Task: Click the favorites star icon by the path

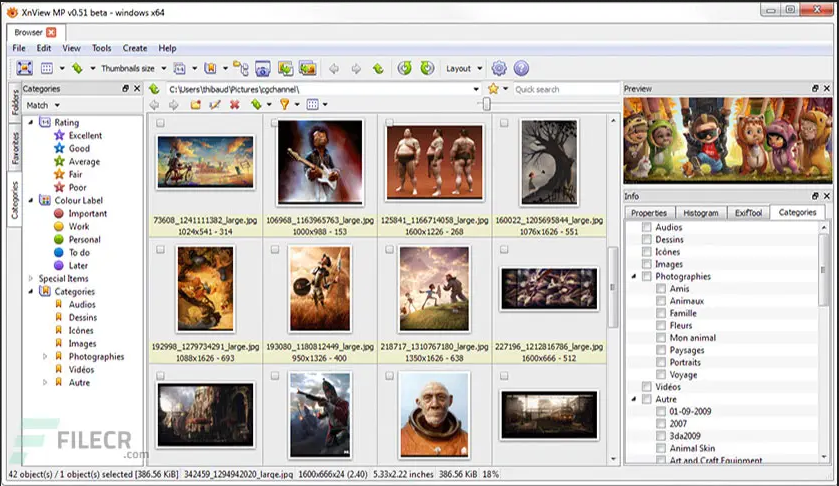Action: coord(493,89)
